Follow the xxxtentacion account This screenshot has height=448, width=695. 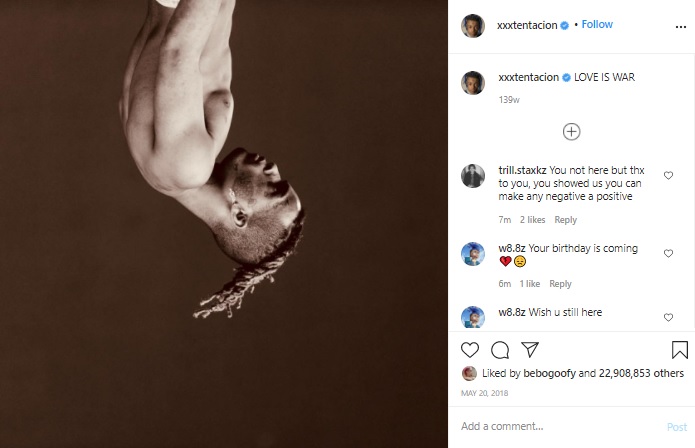(x=597, y=24)
